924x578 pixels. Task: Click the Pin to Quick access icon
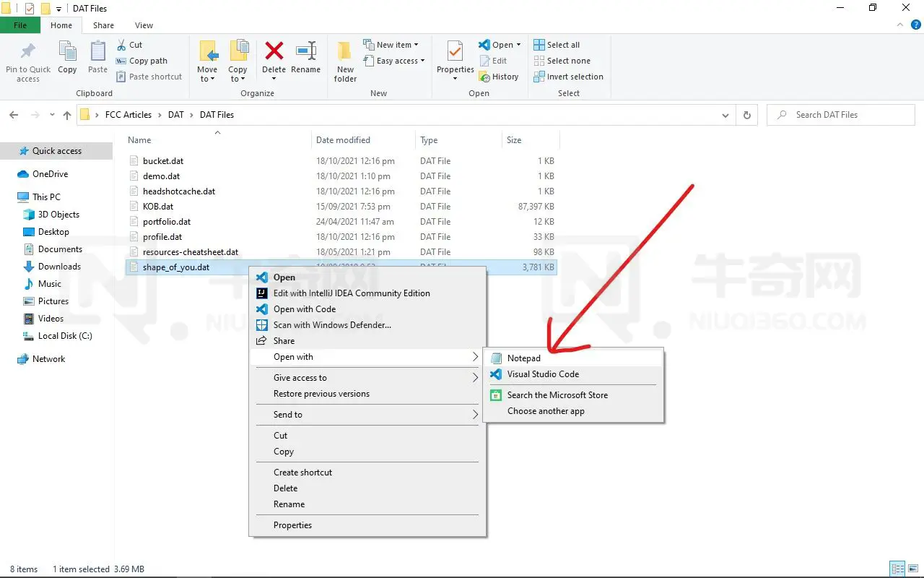tap(28, 52)
